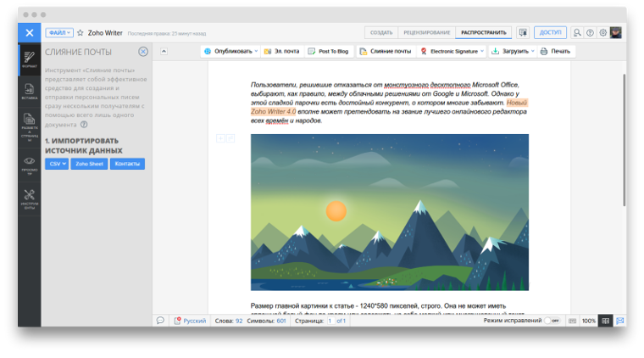644x358 pixels.
Task: Click the page number field in status bar
Action: tap(330, 321)
